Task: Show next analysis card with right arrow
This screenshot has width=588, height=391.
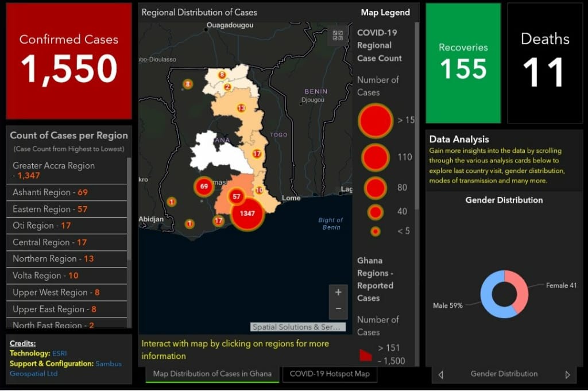Action: [x=567, y=374]
